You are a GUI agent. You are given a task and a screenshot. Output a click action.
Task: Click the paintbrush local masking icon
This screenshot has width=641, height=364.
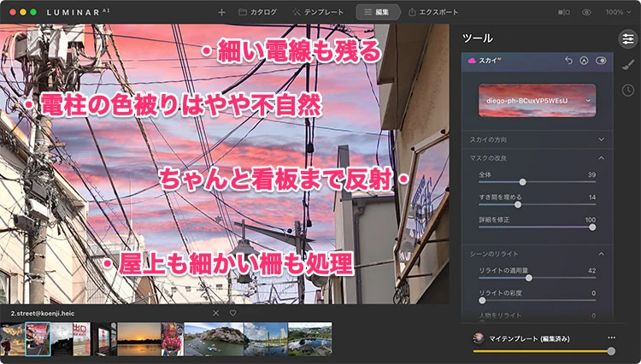pyautogui.click(x=627, y=64)
